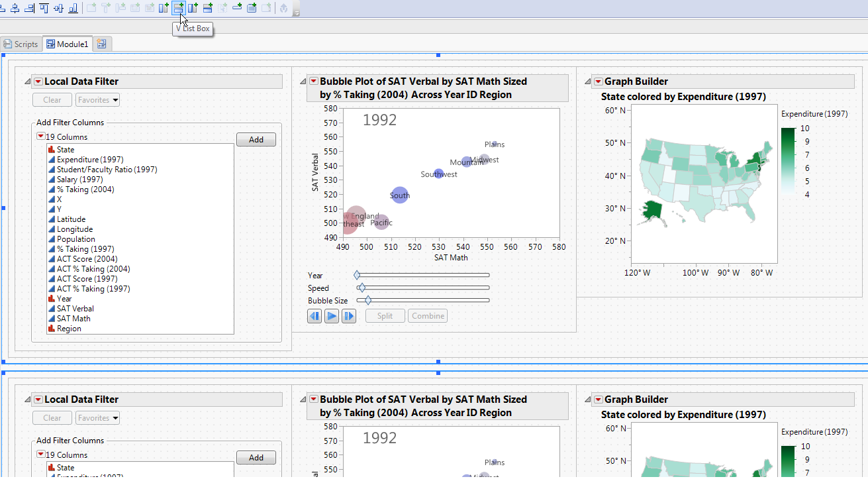Open the upper 19 Columns red triangle menu
This screenshot has height=481, width=868.
pyautogui.click(x=40, y=137)
